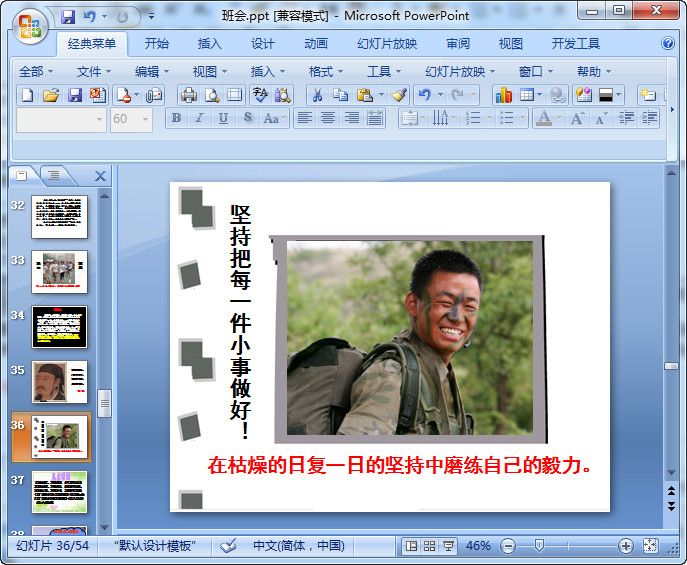
Task: Run spelling check icon
Action: [260, 95]
